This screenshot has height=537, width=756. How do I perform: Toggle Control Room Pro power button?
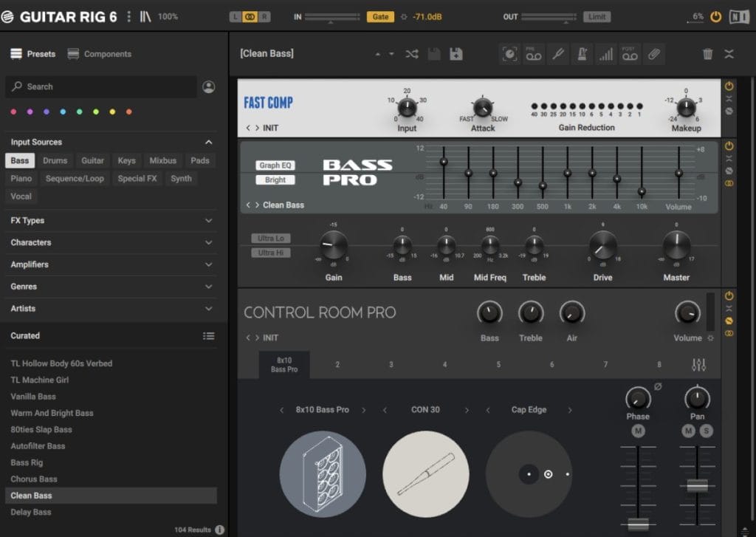coord(729,295)
